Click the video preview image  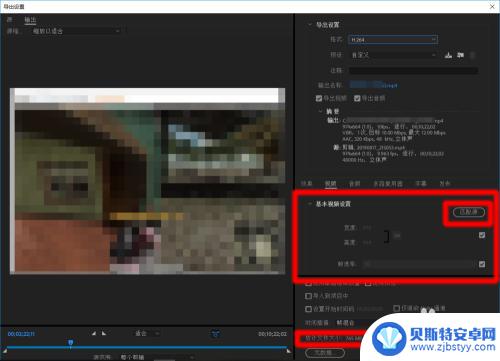pos(147,181)
